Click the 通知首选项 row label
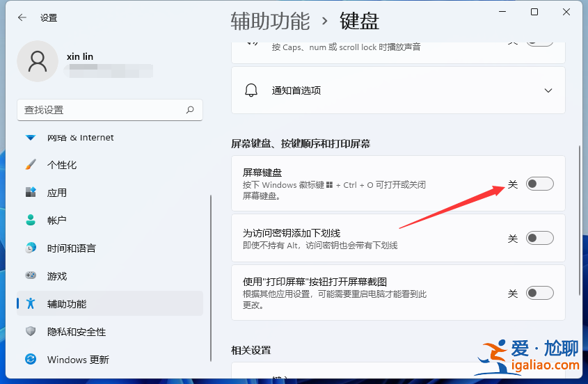Screen dimensions: 588x384 (x=296, y=90)
